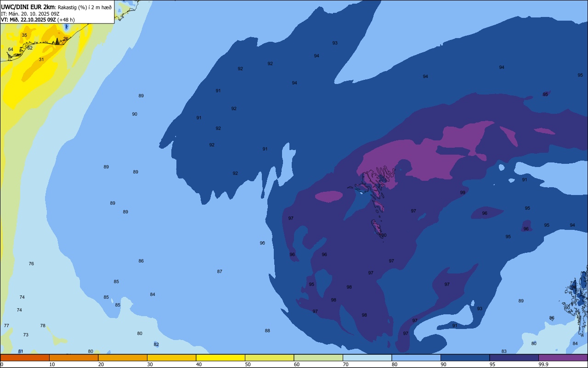Viewport: 588px width, 368px height.
Task: Click the 'UWC/DINI EUR 2km' title text
Action: [x=28, y=7]
